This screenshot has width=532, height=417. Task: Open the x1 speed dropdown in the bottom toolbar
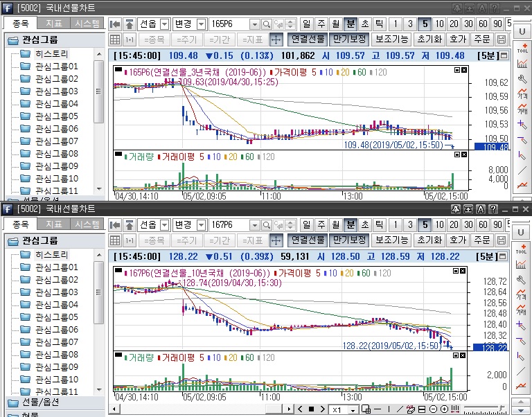353,410
